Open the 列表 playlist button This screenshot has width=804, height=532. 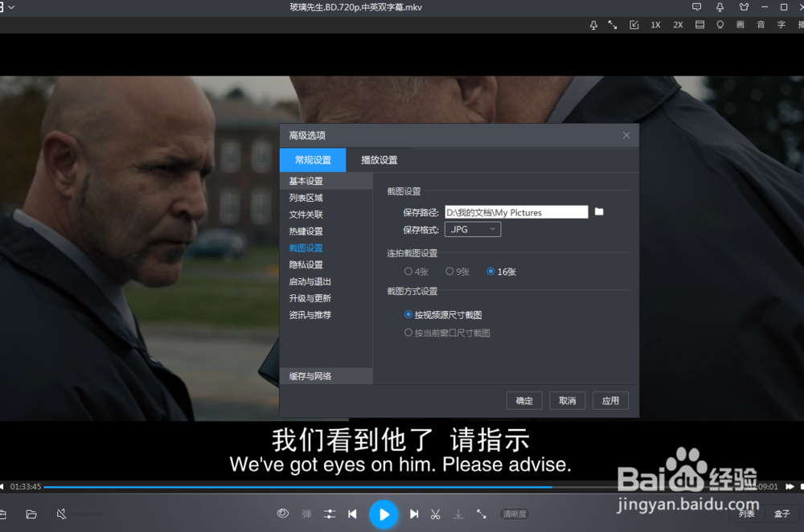tap(747, 514)
